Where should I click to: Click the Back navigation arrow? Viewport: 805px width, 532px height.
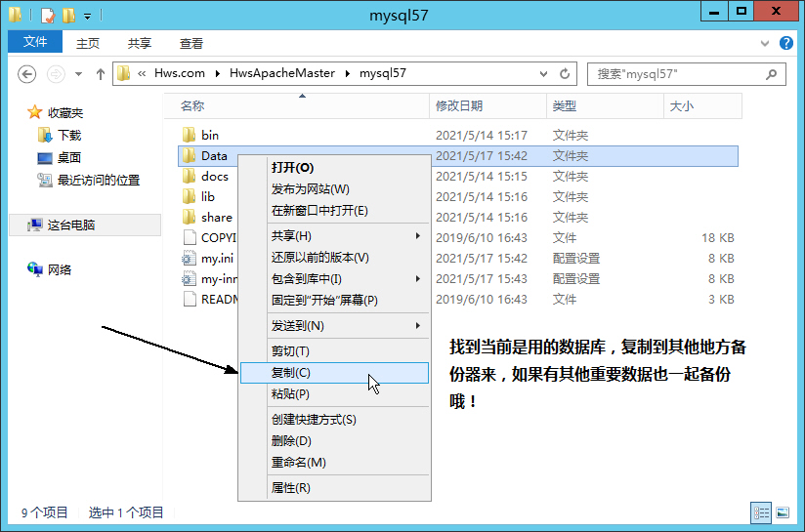(x=27, y=74)
